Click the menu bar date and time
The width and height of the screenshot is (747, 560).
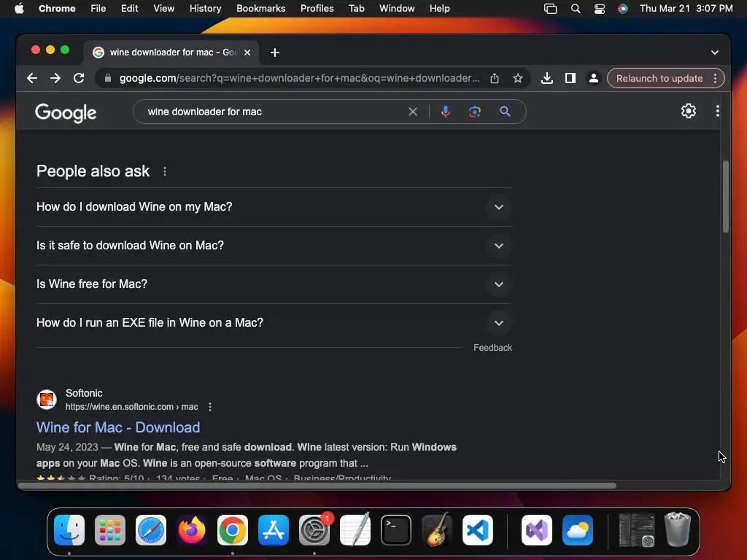click(686, 9)
